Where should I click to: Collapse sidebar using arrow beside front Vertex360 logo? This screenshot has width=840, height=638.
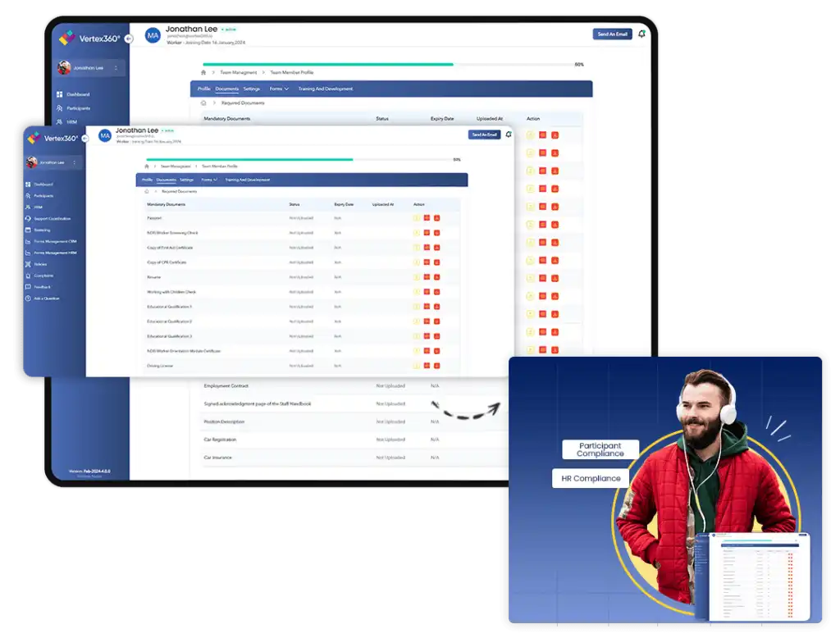point(84,139)
